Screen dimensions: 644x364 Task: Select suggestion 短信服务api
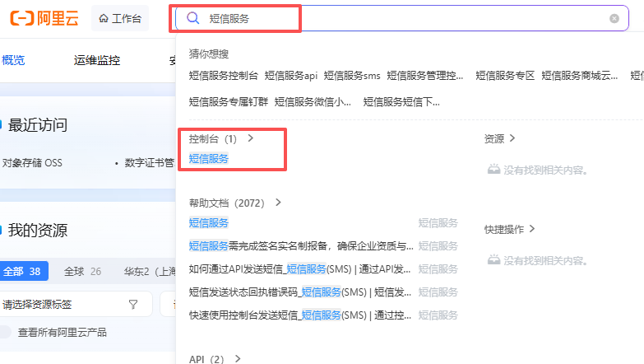(291, 76)
